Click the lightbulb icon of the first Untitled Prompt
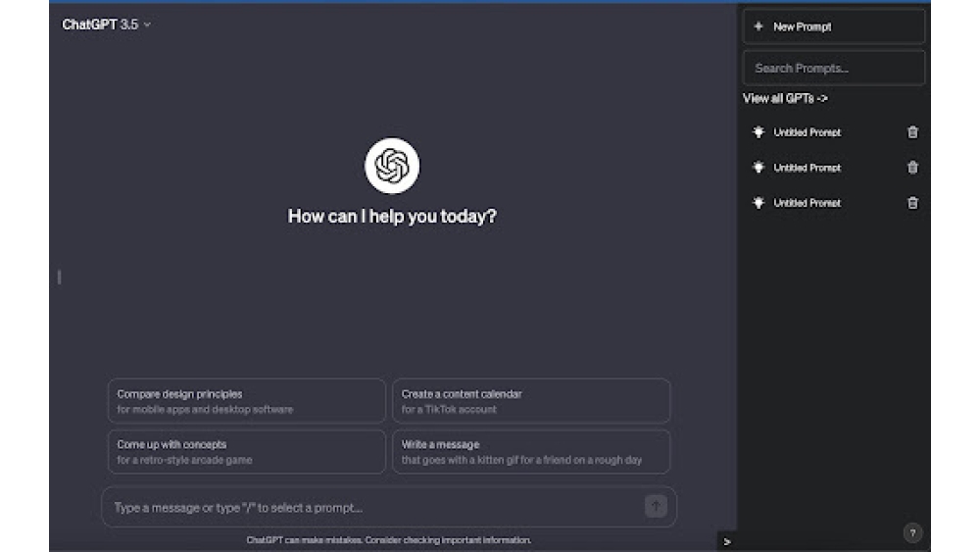Screen dimensions: 980x552 [x=759, y=132]
